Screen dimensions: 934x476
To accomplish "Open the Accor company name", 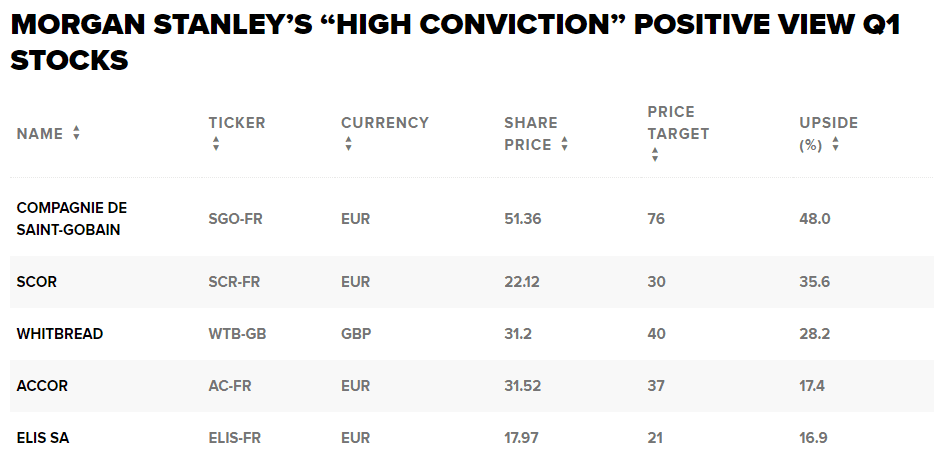I will click(x=42, y=386).
